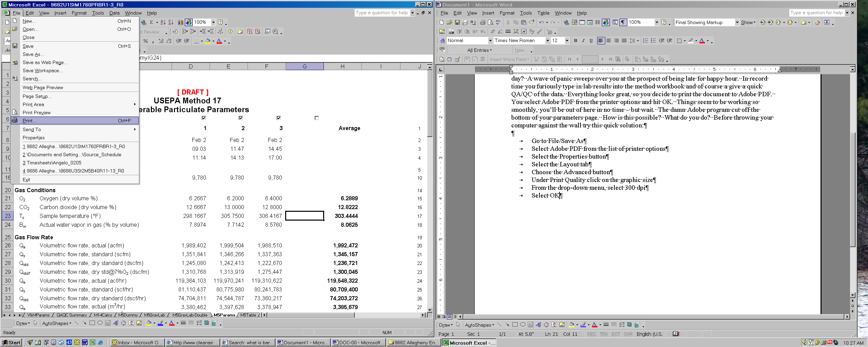Toggle Bold in Word formatting toolbar
This screenshot has width=868, height=347.
(575, 41)
